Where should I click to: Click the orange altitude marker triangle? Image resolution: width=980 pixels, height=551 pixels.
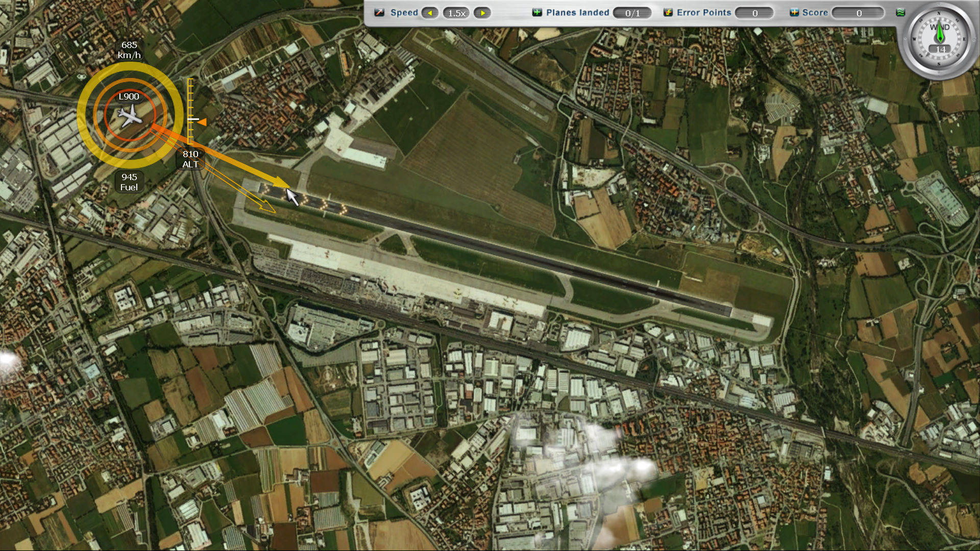(x=202, y=122)
